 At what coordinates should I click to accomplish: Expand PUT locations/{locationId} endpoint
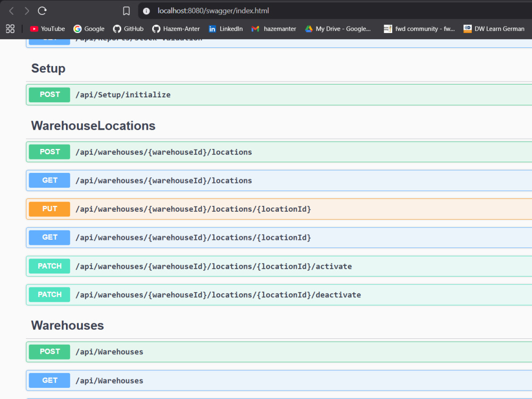pyautogui.click(x=279, y=209)
